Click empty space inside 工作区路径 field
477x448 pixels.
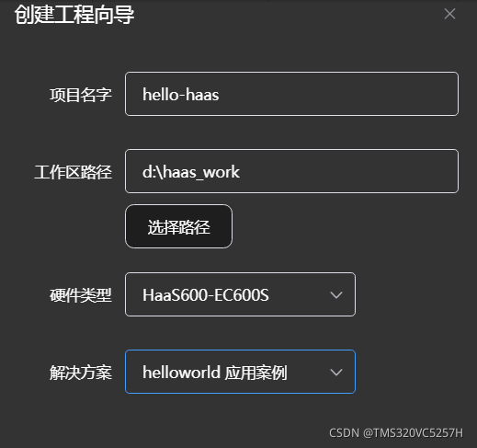349,171
